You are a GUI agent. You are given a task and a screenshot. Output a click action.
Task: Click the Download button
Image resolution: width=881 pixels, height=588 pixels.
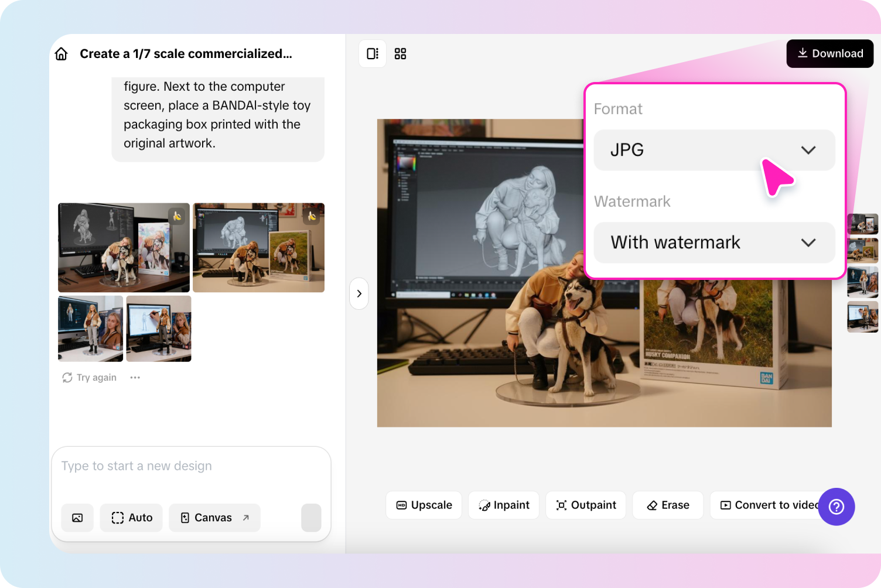pos(830,54)
